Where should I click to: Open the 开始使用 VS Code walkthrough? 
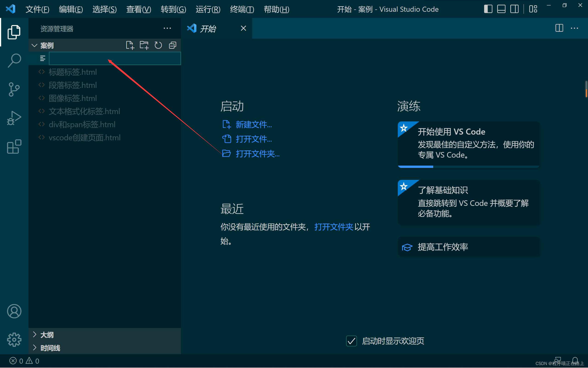tap(469, 144)
